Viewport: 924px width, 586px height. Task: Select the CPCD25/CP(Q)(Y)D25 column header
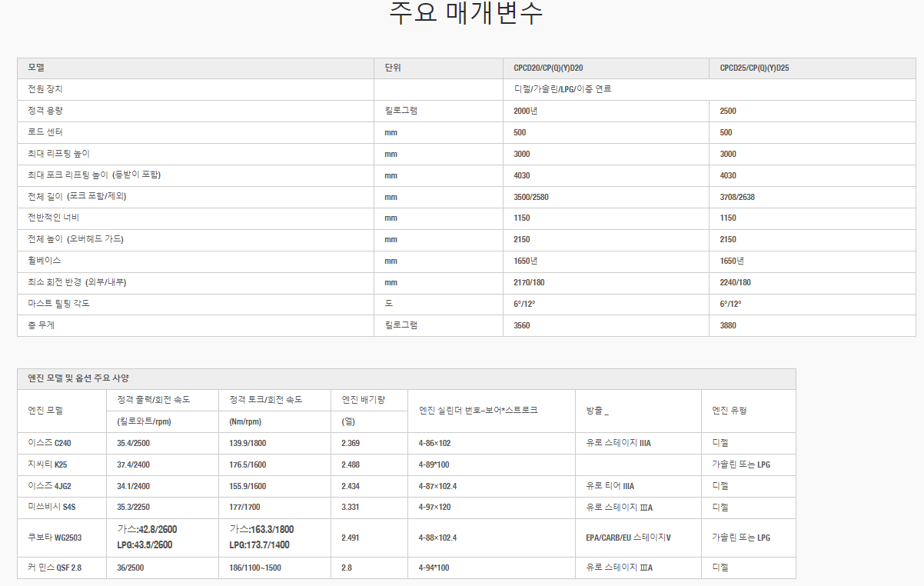754,68
